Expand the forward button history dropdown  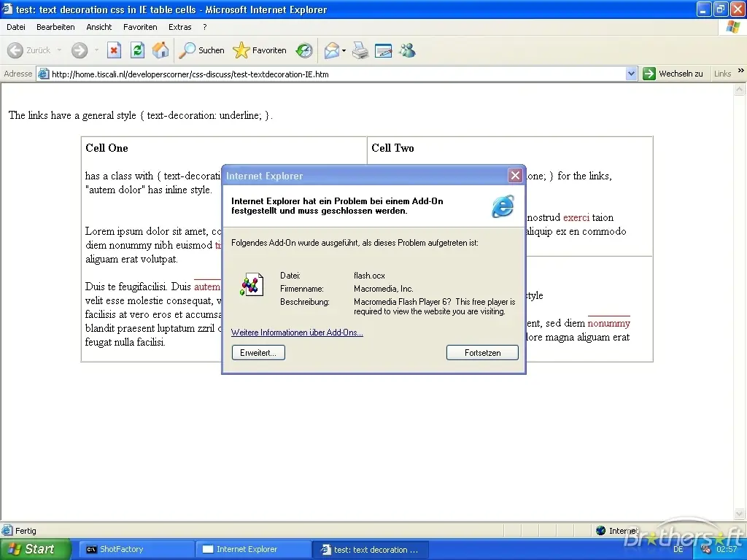(x=96, y=50)
